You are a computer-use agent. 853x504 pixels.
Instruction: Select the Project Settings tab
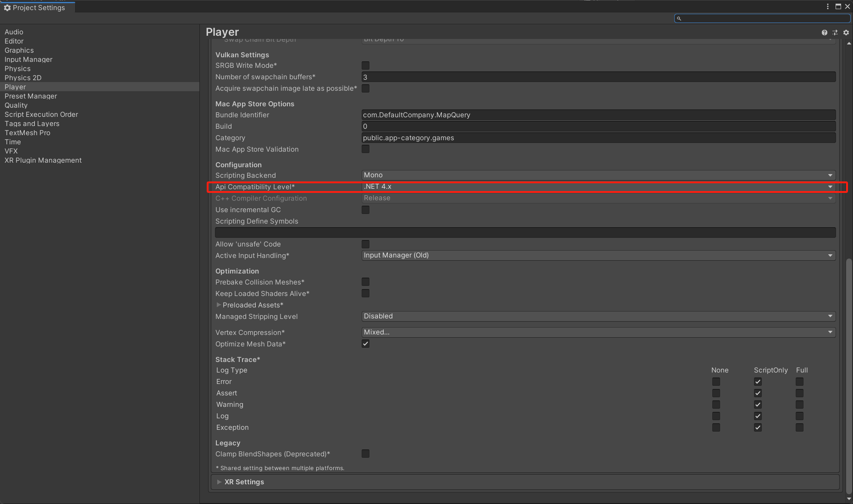point(38,7)
